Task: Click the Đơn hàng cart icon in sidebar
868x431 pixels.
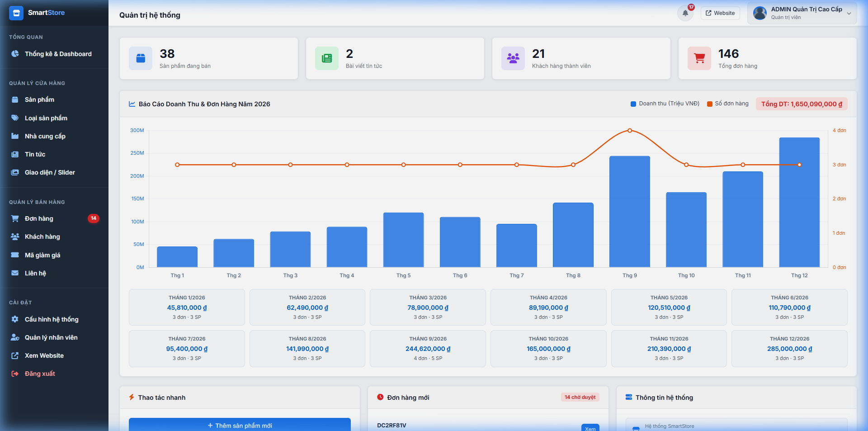Action: (15, 218)
